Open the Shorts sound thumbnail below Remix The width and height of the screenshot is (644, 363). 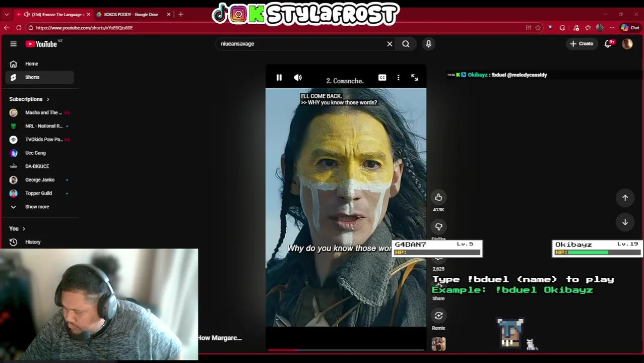coord(438,344)
